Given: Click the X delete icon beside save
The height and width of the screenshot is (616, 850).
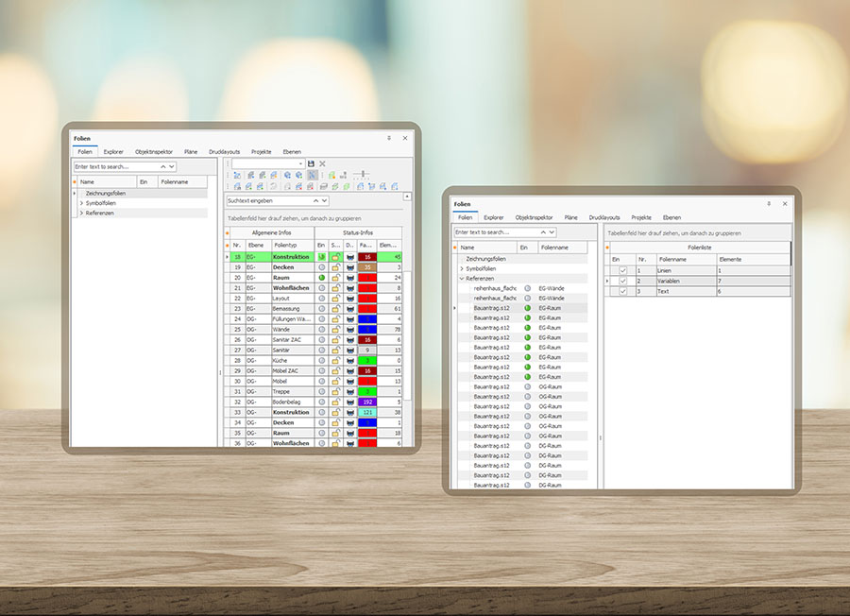Looking at the screenshot, I should [322, 163].
